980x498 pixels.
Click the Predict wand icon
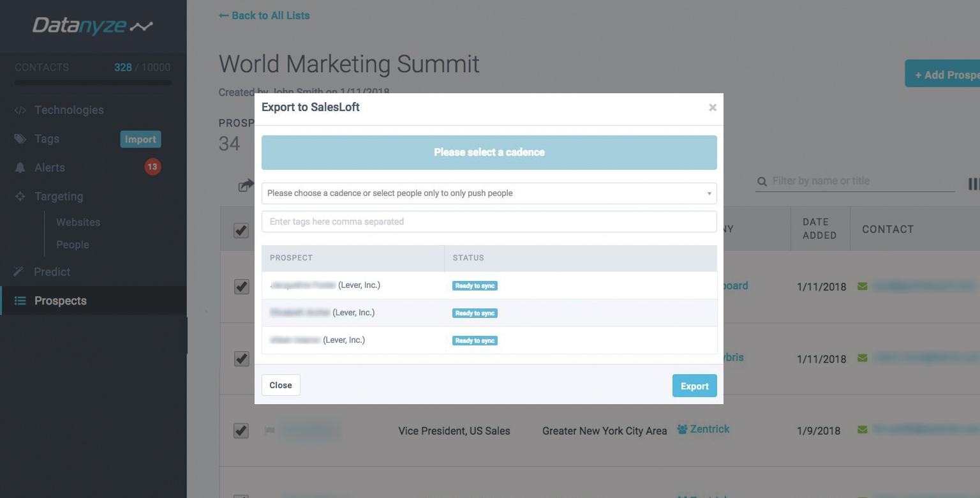tap(20, 272)
